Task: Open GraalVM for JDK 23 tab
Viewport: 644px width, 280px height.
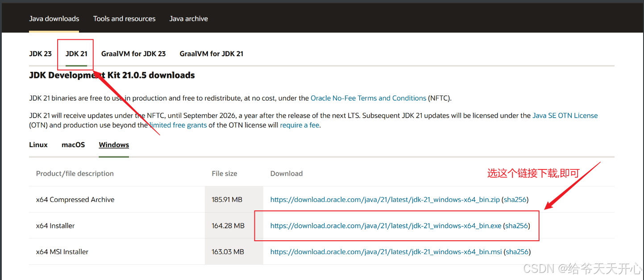Action: coord(133,54)
